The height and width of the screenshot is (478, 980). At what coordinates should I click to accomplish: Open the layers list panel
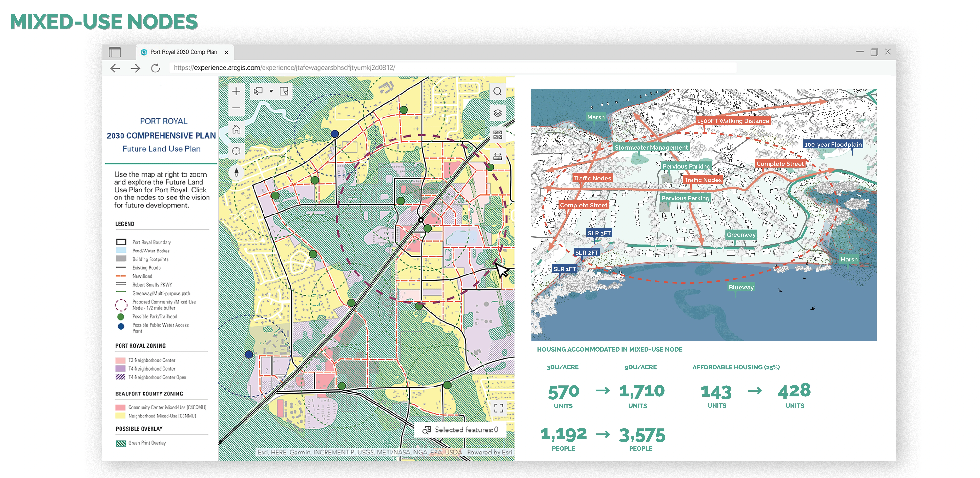click(x=498, y=113)
